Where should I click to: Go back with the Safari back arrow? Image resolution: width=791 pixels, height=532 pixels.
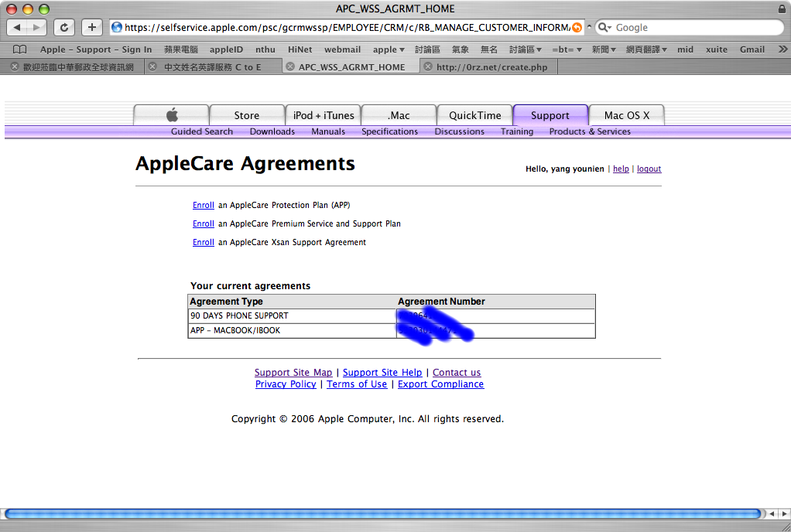[17, 27]
